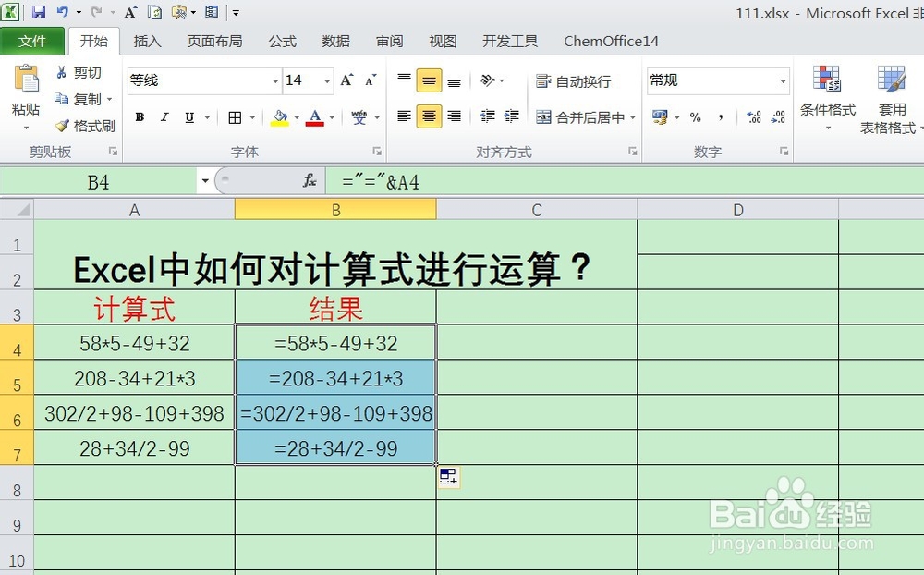
Task: Toggle Italic formatting
Action: pos(165,116)
